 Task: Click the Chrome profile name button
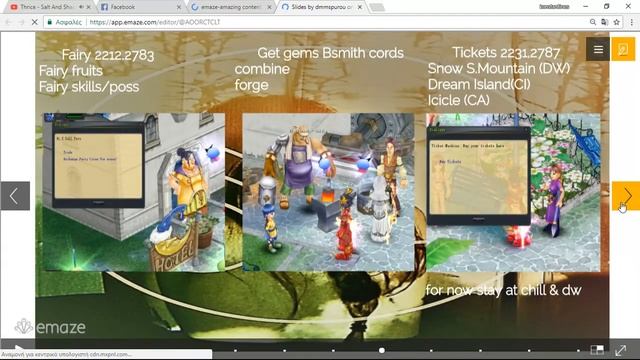click(554, 7)
